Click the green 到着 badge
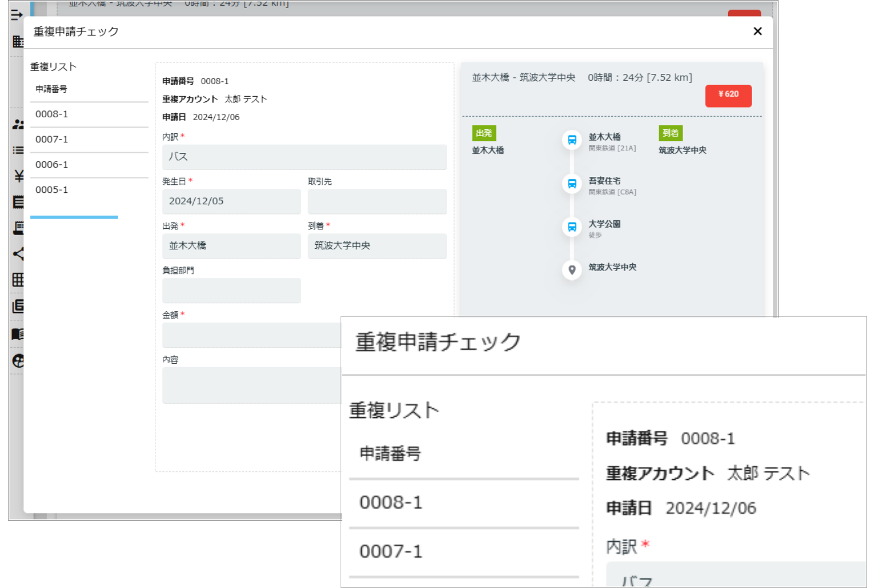Viewport: 875px width, 588px height. click(670, 133)
